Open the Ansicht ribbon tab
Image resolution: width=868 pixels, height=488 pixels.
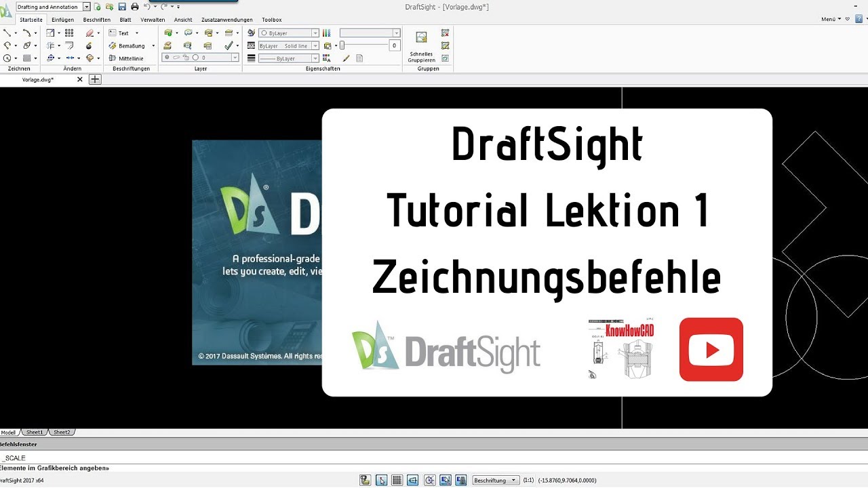[x=183, y=20]
